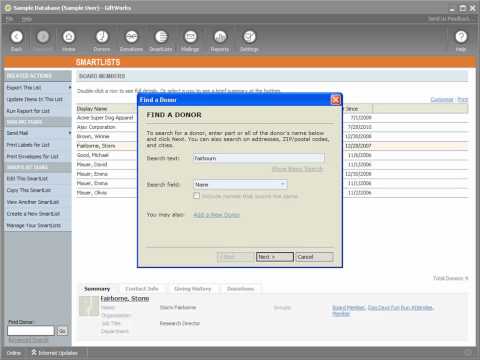Open the SmartLists toolbar icon
The width and height of the screenshot is (480, 360).
161,37
